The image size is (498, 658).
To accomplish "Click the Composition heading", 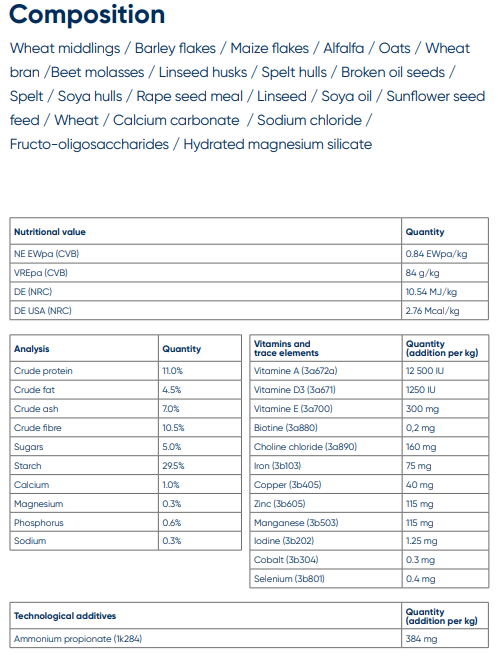I will [87, 15].
